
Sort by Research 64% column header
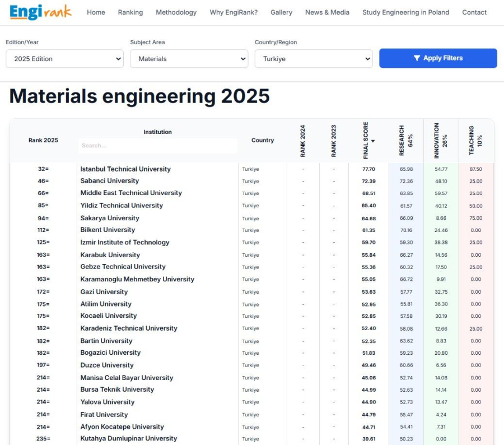tap(406, 141)
